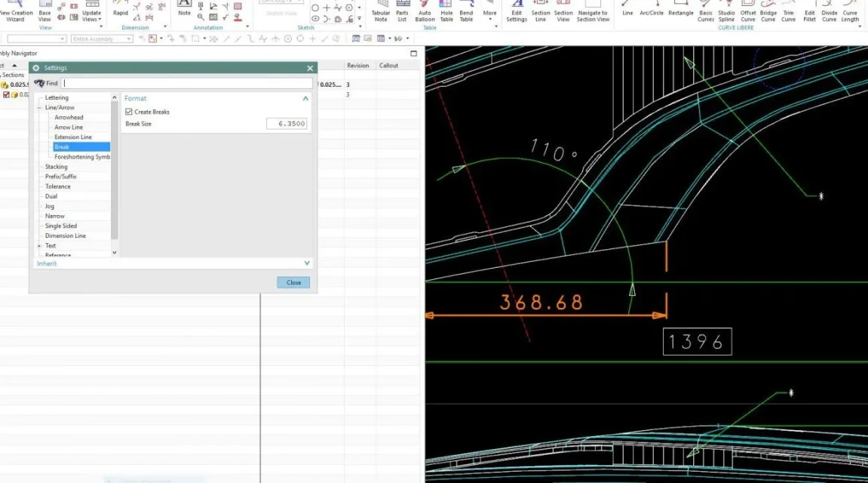The height and width of the screenshot is (483, 868).
Task: Insert a Hole Table
Action: pos(446,11)
